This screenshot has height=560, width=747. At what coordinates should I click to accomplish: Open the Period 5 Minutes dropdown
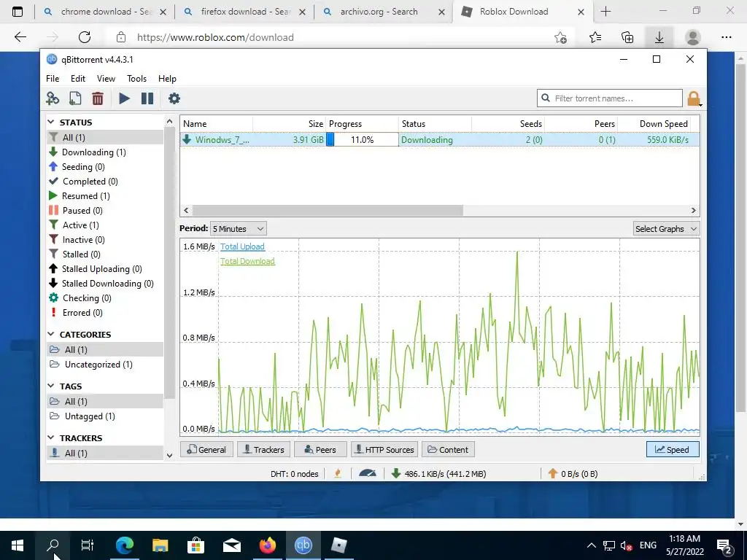coord(239,228)
